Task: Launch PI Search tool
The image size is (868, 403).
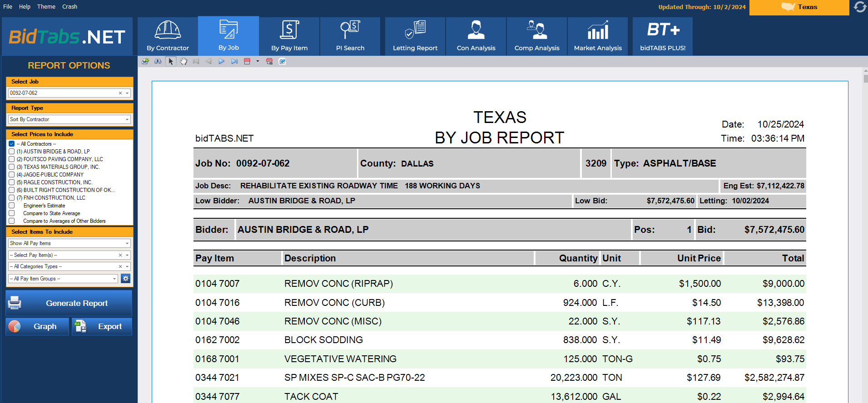Action: (x=350, y=36)
